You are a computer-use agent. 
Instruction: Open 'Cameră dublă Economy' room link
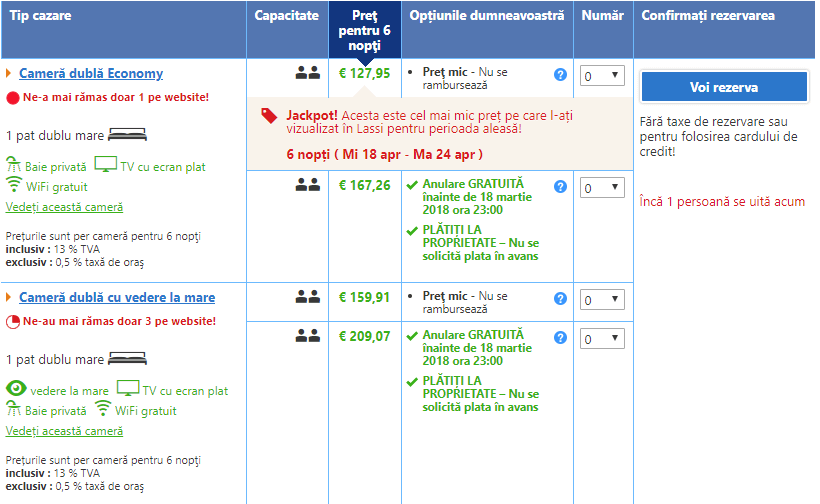coord(91,73)
